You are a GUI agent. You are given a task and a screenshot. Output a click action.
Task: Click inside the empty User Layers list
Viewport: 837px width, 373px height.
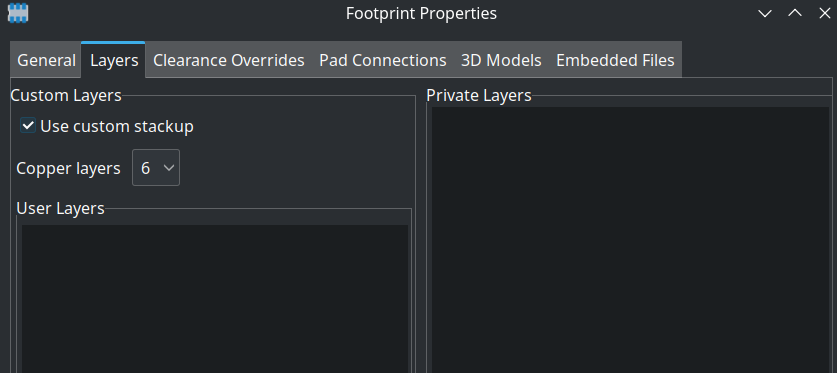point(215,299)
